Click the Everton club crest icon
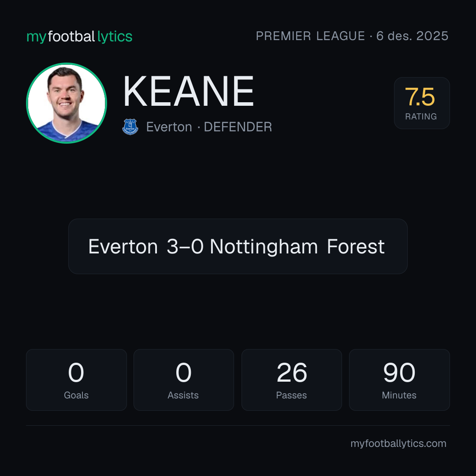Image resolution: width=476 pixels, height=476 pixels. [130, 126]
